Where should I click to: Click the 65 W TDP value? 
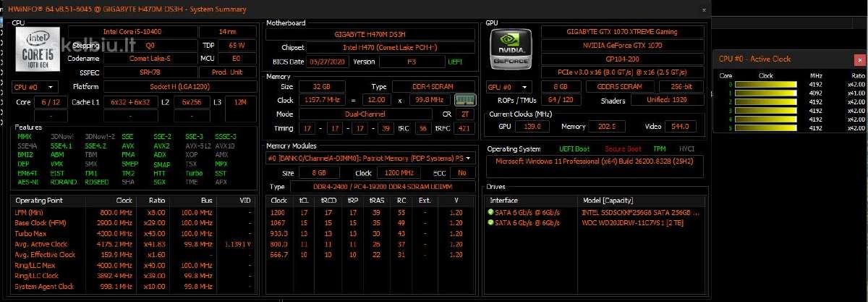pos(237,45)
